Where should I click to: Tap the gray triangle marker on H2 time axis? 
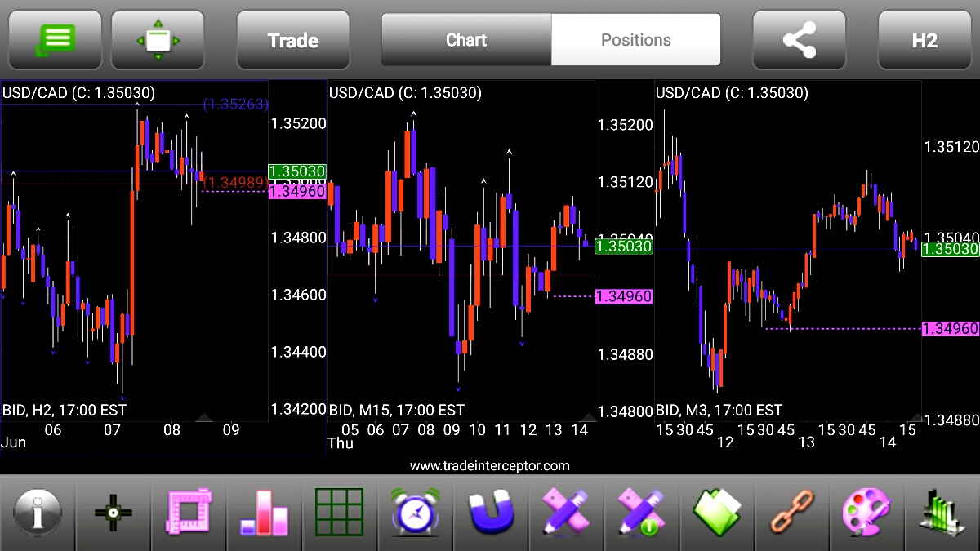(x=204, y=418)
